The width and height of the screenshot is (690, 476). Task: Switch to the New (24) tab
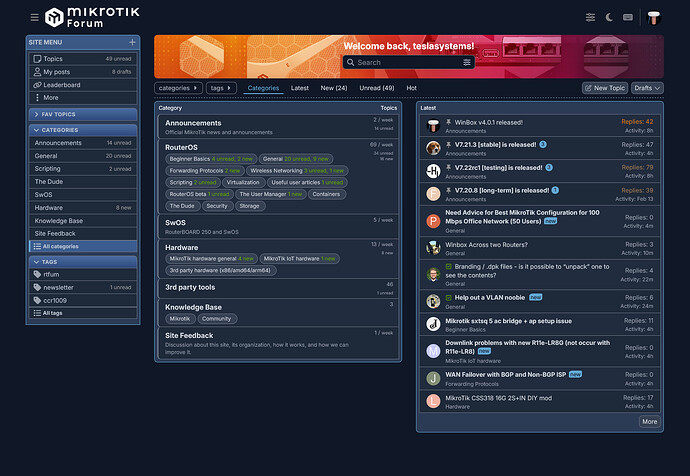point(334,88)
